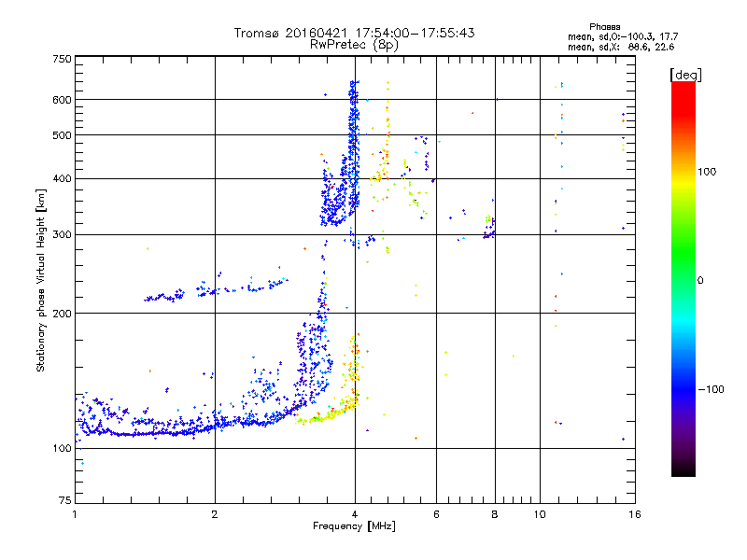This screenshot has width=747, height=560.
Task: Click the "2" MHz frequency tick label
Action: pos(215,514)
